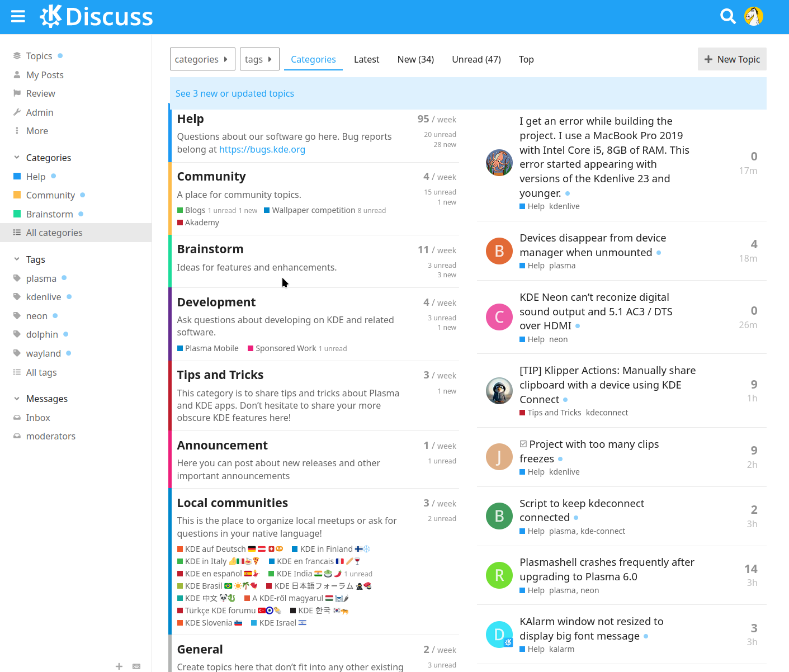
Task: Click the green Brainstorm color square in sidebar
Action: (x=17, y=214)
